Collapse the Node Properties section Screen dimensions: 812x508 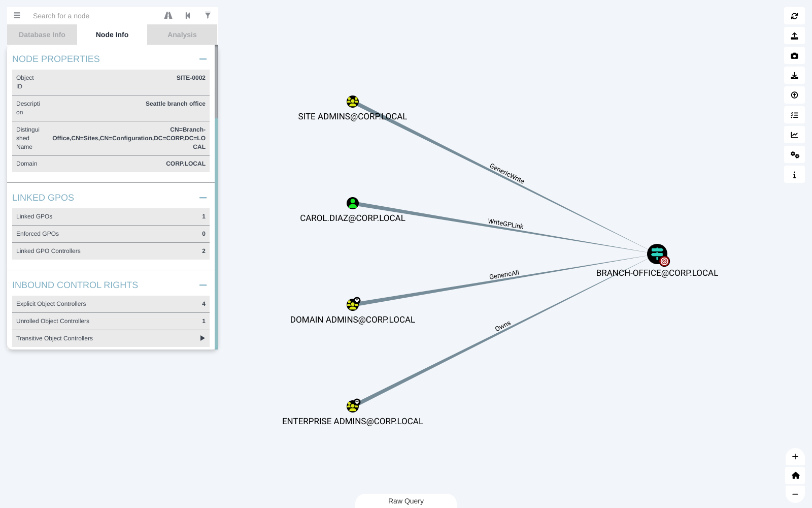(203, 59)
